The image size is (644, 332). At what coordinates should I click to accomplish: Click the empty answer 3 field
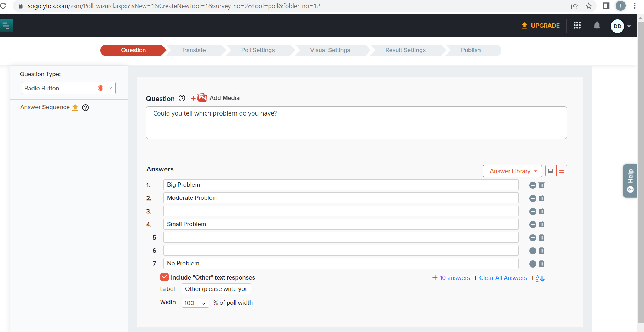341,211
